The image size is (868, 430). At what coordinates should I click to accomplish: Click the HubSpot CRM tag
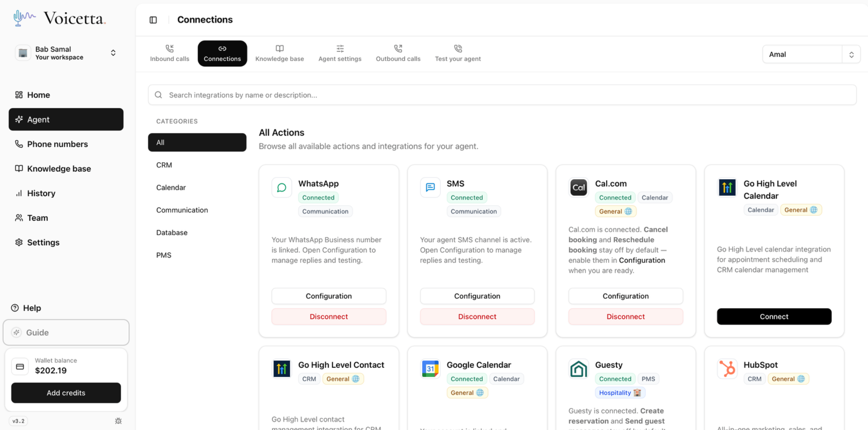[x=754, y=379]
